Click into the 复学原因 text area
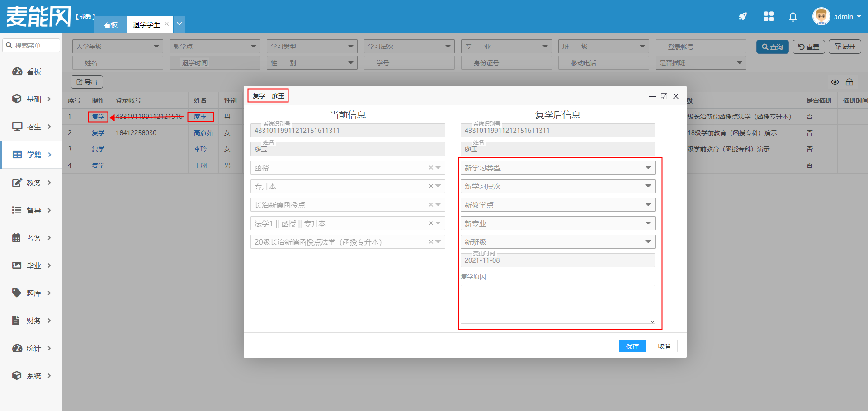Screen dimensions: 868x411 [x=557, y=304]
